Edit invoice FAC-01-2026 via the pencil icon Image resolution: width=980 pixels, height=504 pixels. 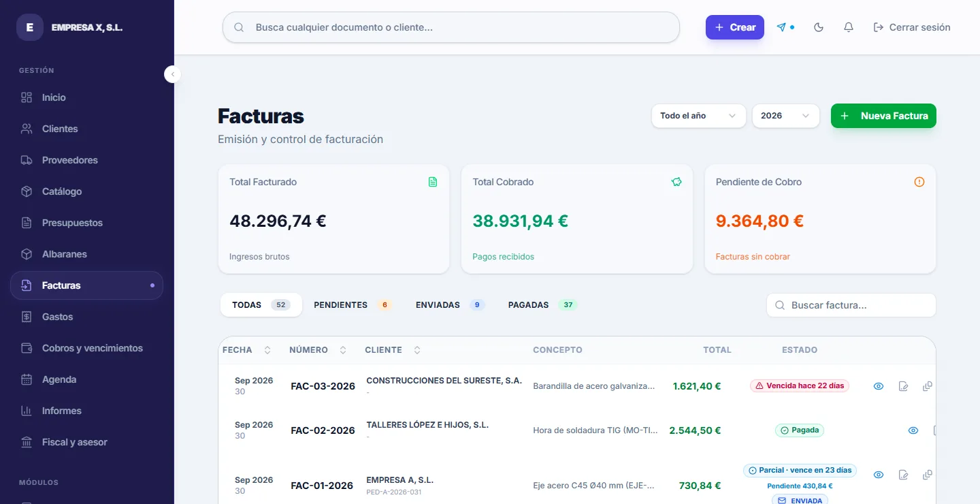[903, 475]
